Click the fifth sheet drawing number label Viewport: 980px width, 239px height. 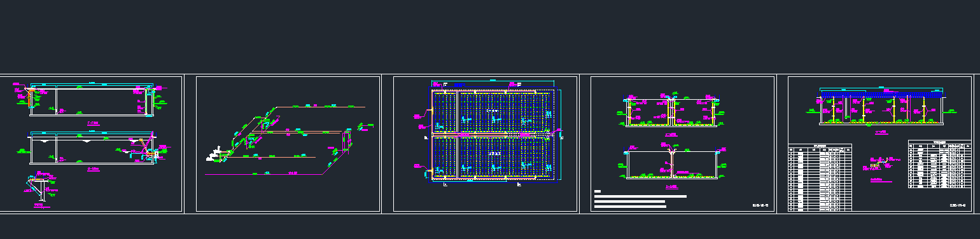[958, 205]
